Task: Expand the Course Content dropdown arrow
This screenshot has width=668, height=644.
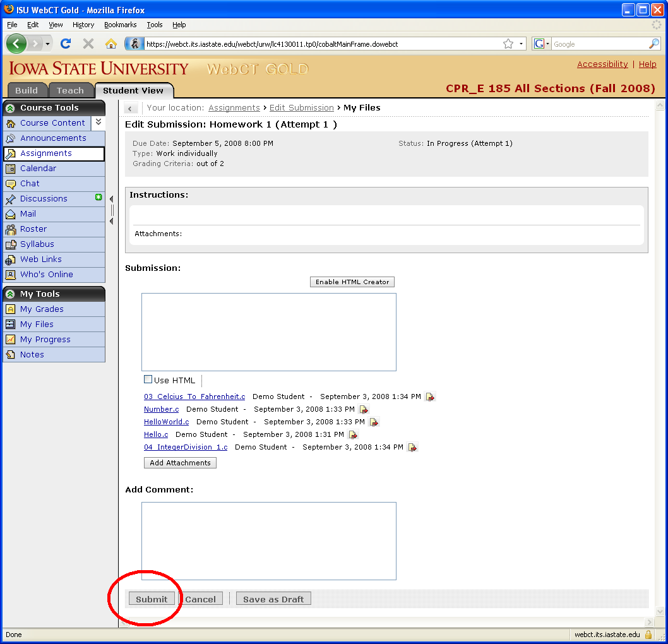Action: (x=98, y=122)
